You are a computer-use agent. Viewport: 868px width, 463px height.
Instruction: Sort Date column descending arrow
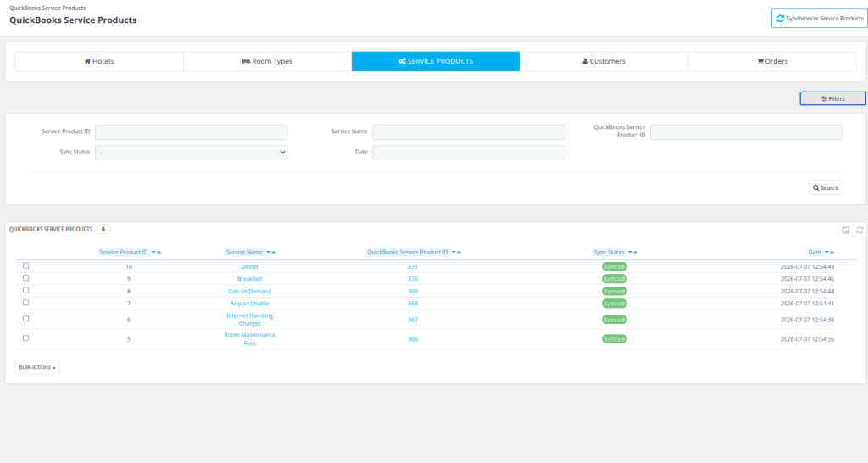(826, 253)
